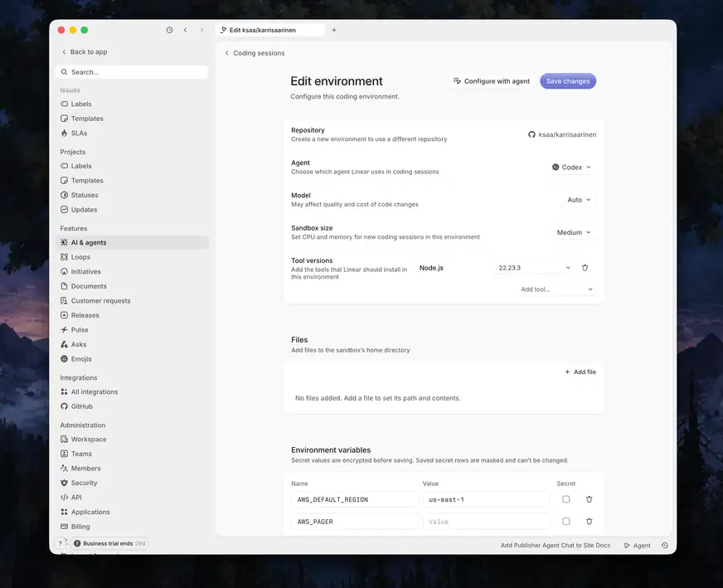Image resolution: width=723 pixels, height=588 pixels.
Task: Click the Save changes button
Action: pos(568,81)
